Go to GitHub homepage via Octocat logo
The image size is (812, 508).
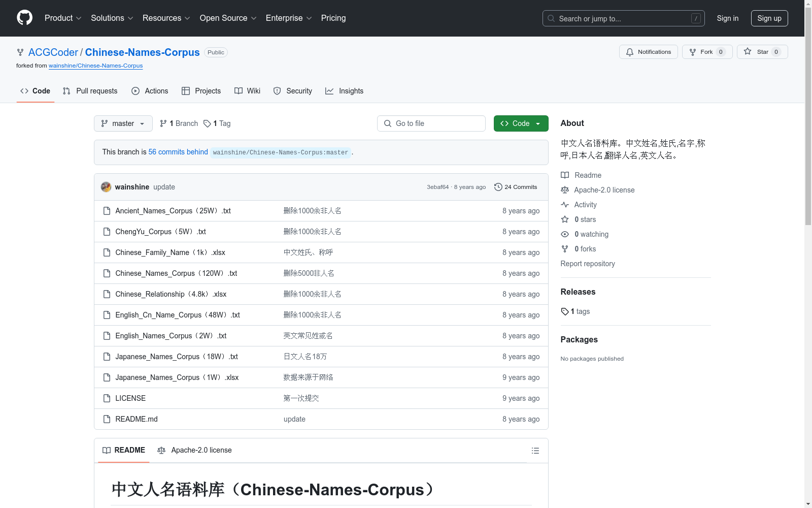(24, 18)
